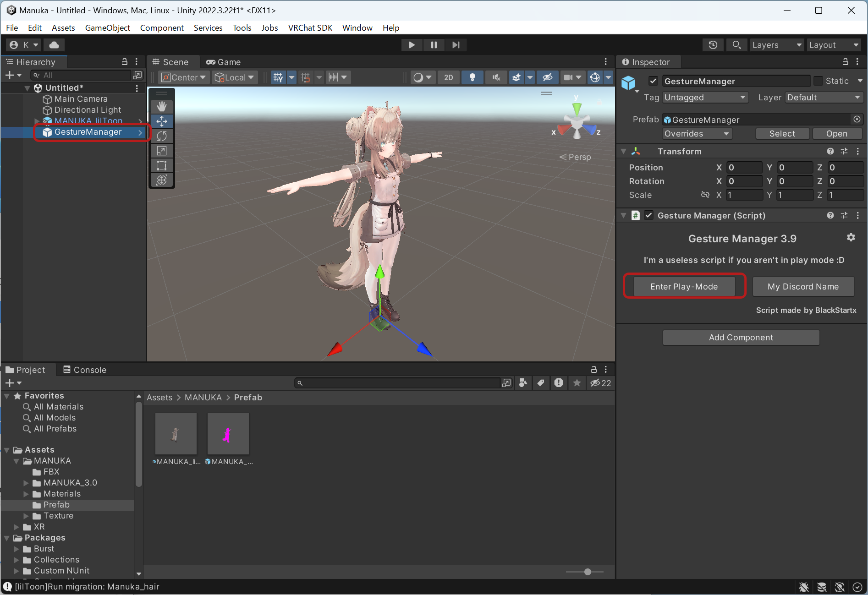Toggle scene effects (skybox, fog) icon
868x595 pixels.
coord(516,77)
